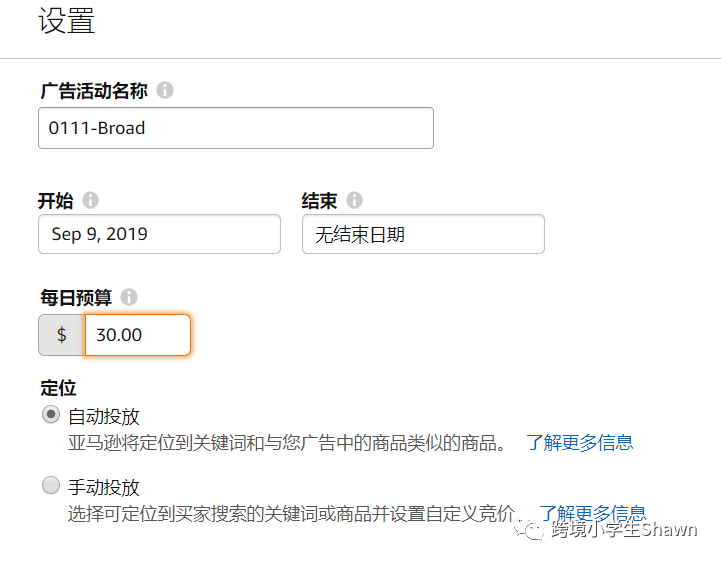This screenshot has height=562, width=721.
Task: Select the 手动投放 radio button
Action: [51, 487]
